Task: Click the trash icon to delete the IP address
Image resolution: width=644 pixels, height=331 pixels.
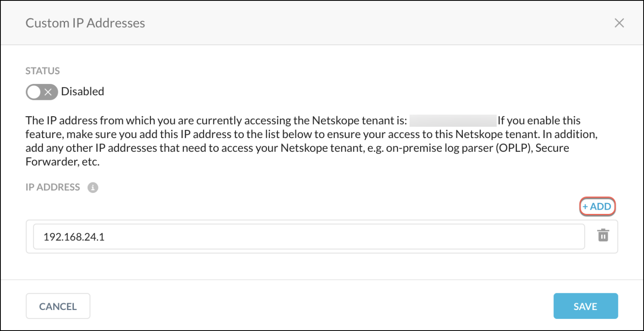Action: pyautogui.click(x=603, y=236)
